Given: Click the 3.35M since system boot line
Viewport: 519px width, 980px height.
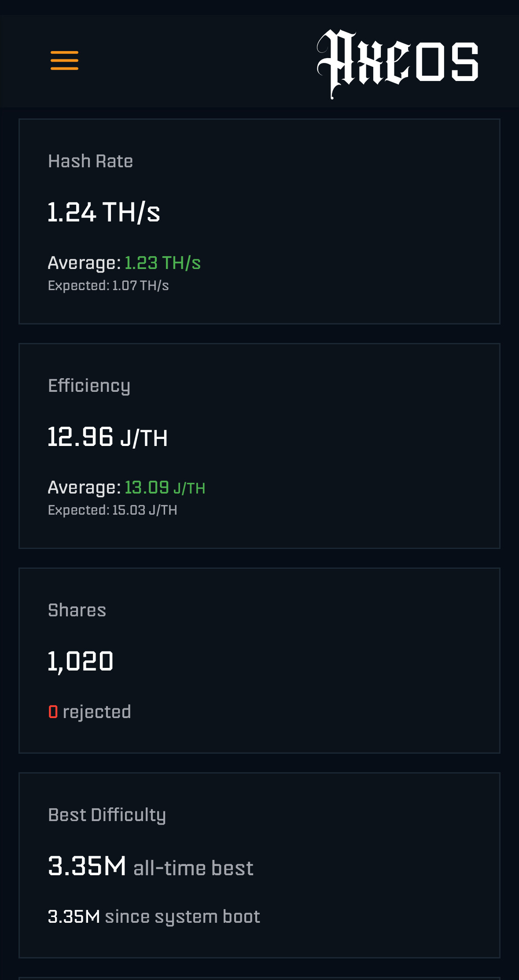Looking at the screenshot, I should coord(154,917).
